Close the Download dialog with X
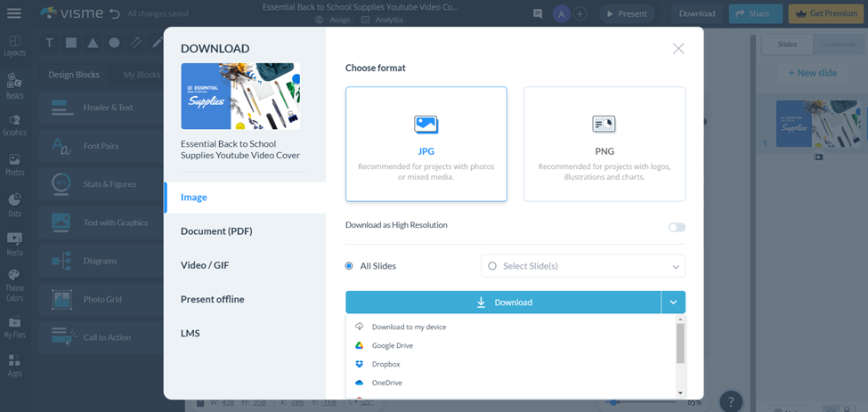This screenshot has width=868, height=412. 678,49
